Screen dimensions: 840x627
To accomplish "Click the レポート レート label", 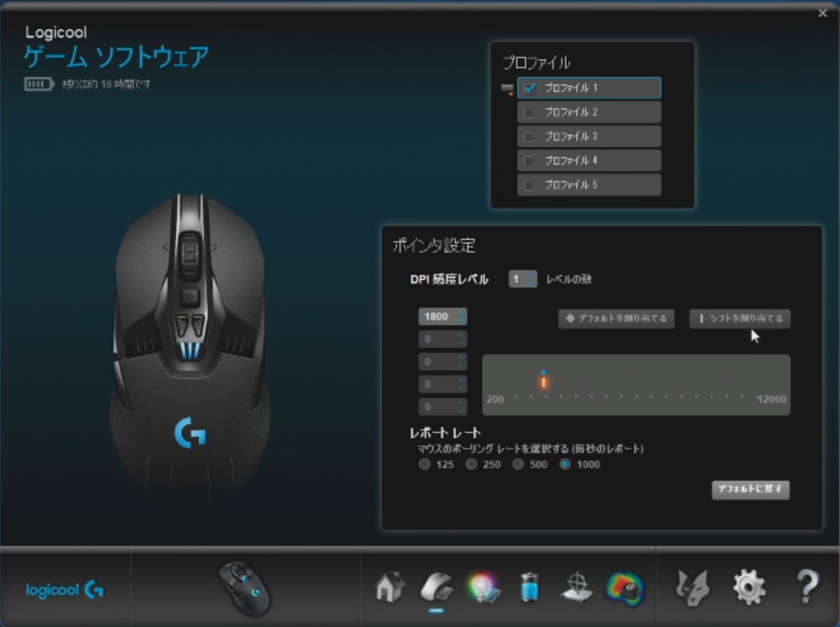I will 445,432.
